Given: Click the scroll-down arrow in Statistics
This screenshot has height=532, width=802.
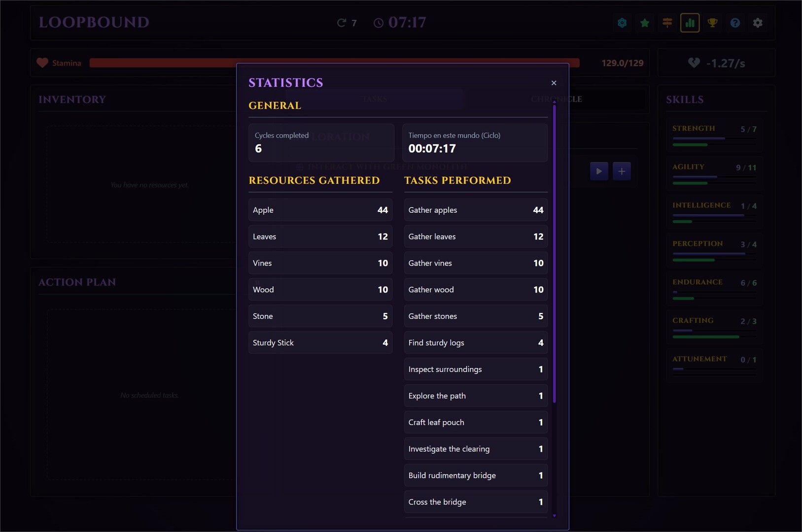Looking at the screenshot, I should pos(555,516).
